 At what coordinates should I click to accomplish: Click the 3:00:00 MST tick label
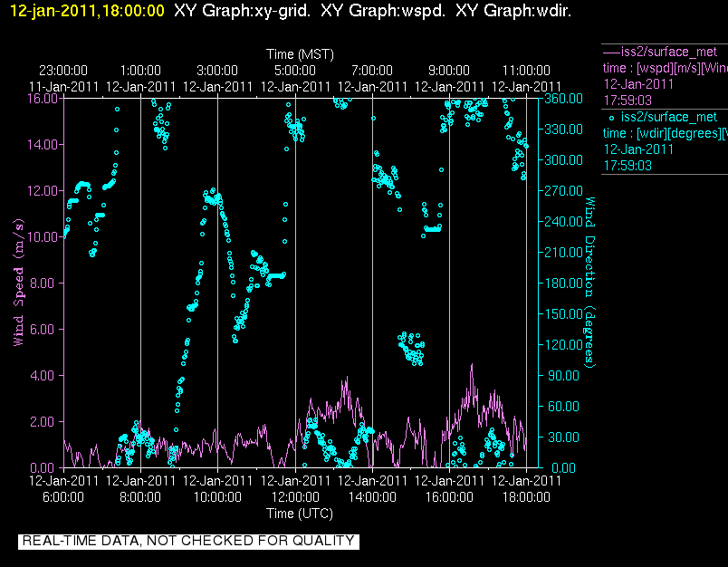tap(217, 71)
